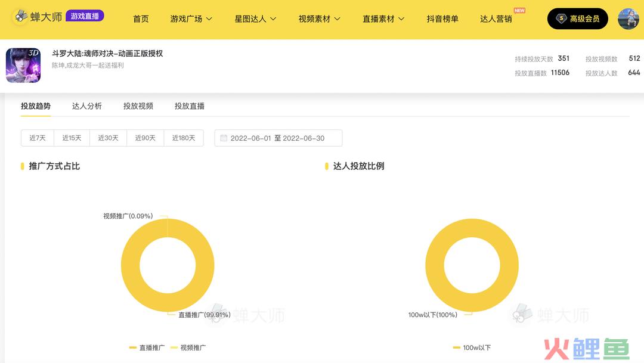Select the 近30天 range

coord(108,138)
